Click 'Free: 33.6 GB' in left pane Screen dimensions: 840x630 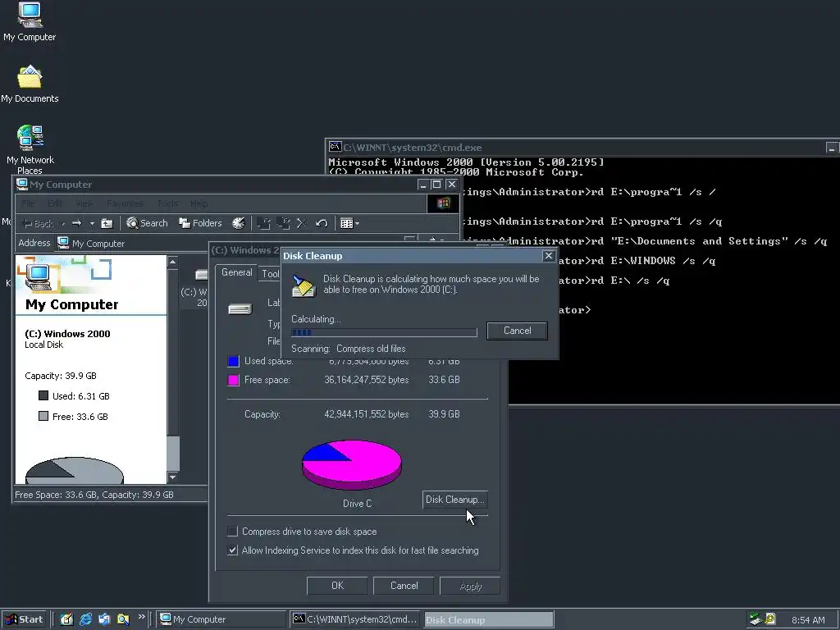click(80, 416)
